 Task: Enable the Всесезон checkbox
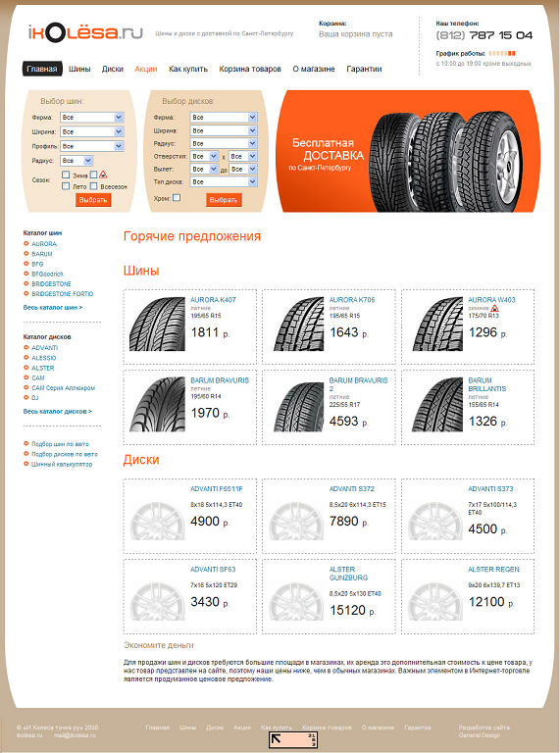click(93, 186)
